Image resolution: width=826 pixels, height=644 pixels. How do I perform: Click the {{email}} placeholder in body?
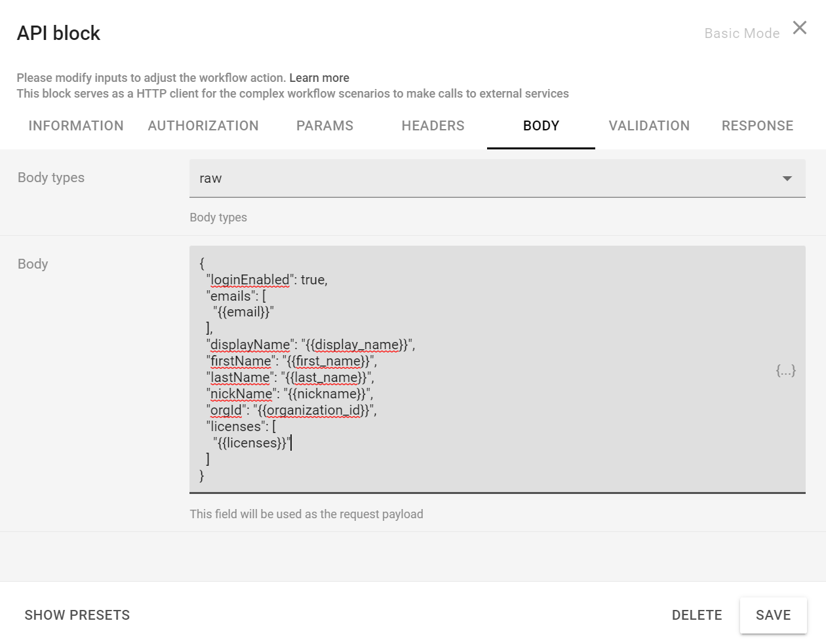pos(243,312)
